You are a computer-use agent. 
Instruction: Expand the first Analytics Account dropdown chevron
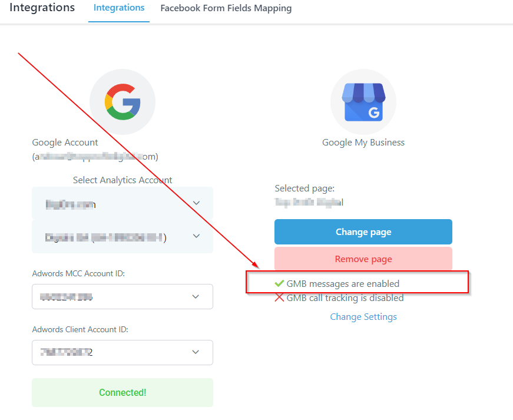coord(196,203)
